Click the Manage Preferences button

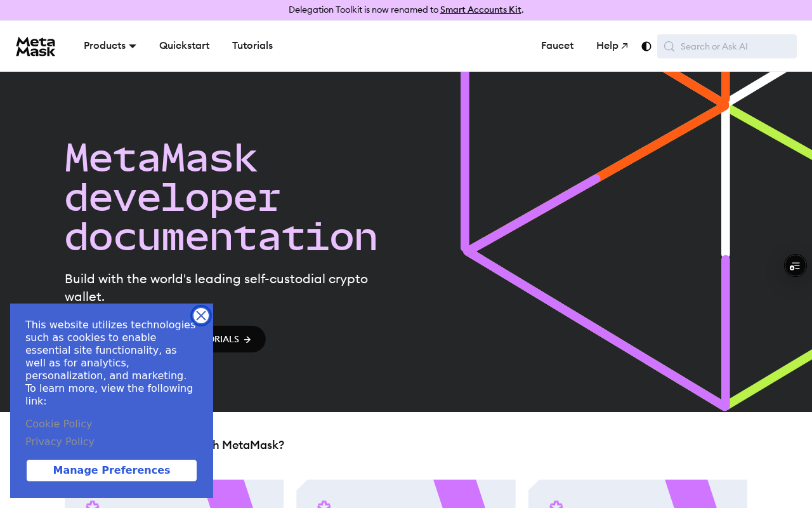(112, 471)
